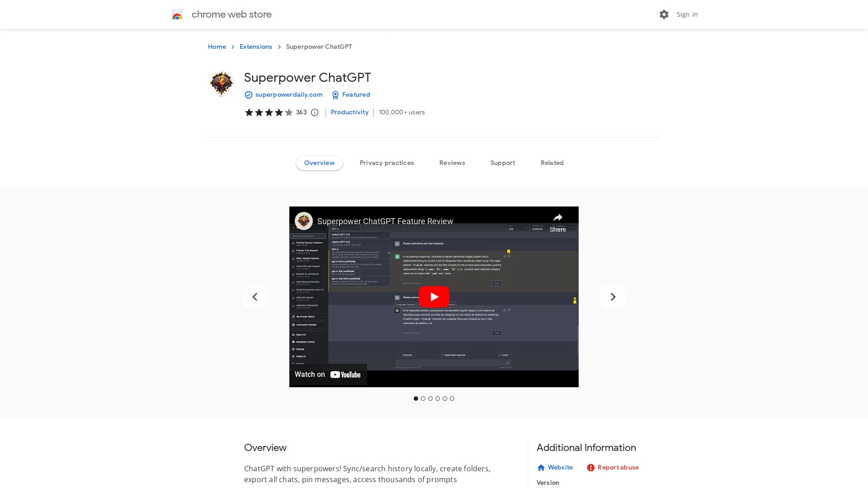The height and width of the screenshot is (488, 868).
Task: Switch to the Reviews tab
Action: click(x=452, y=163)
